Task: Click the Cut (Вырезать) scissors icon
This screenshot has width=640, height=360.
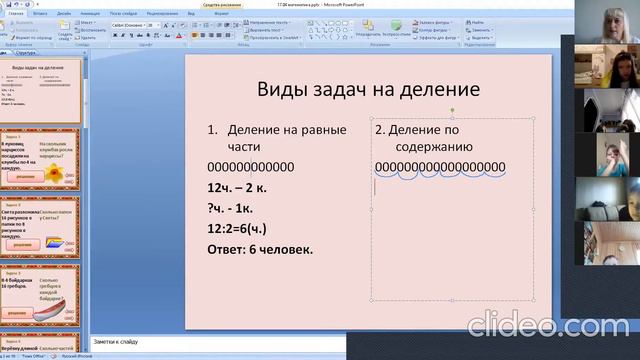Action: [x=12, y=23]
